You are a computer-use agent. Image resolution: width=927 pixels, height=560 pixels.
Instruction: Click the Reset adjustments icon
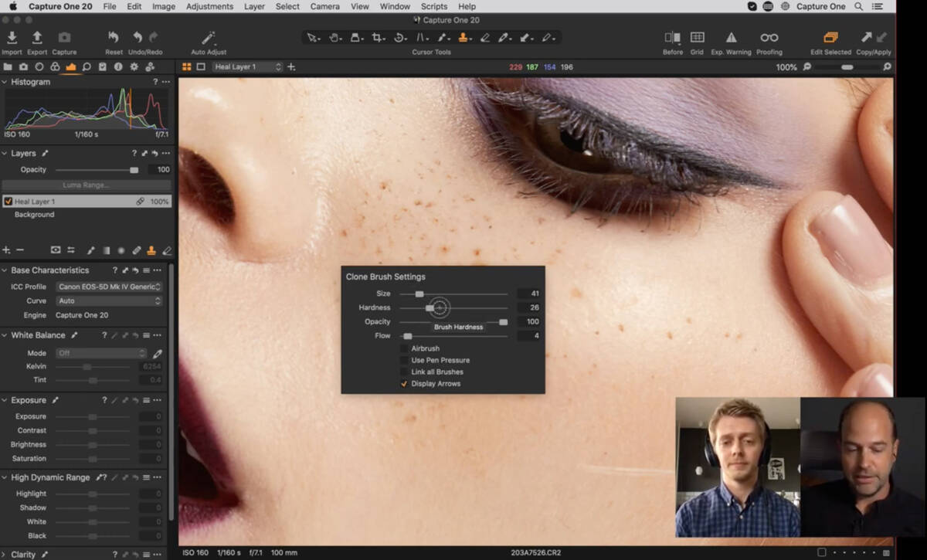coord(114,38)
